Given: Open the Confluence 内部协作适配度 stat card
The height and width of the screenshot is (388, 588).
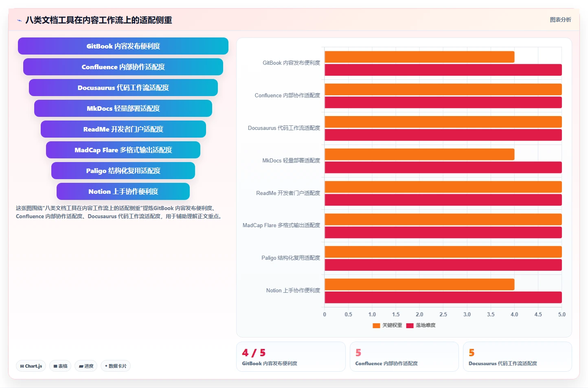Looking at the screenshot, I should [x=404, y=357].
